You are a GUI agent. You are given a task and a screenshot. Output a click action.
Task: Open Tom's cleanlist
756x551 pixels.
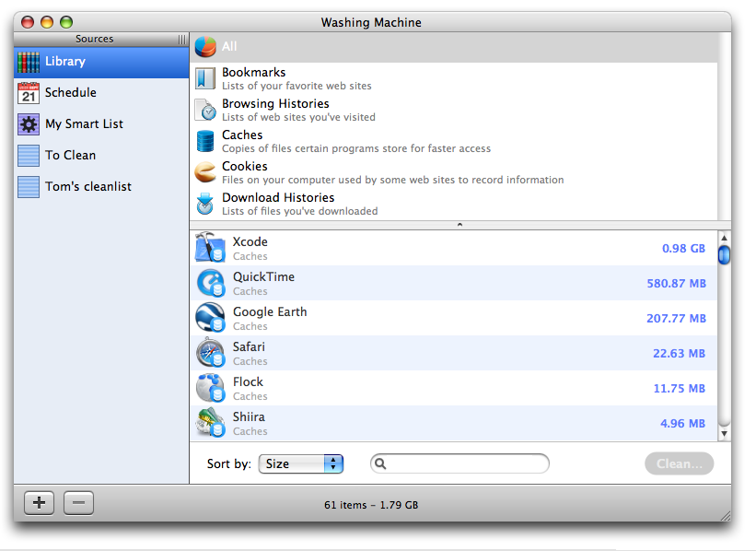[x=101, y=187]
